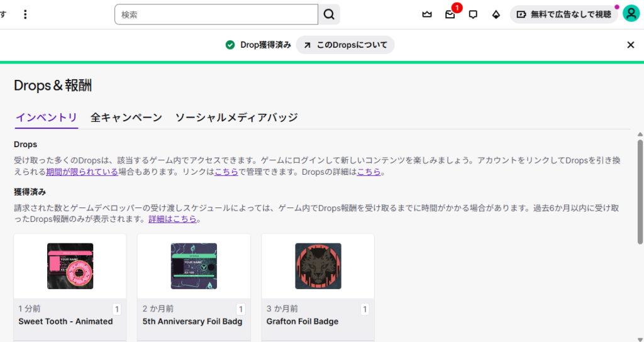Screen dimensions: 644x342
Task: Close the Drop獲得済み notification banner
Action: click(x=630, y=45)
